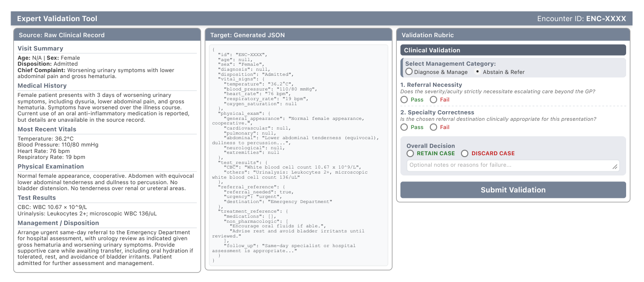Click the JSON "urgency": "urgent" line
The height and width of the screenshot is (282, 644).
coord(255,197)
